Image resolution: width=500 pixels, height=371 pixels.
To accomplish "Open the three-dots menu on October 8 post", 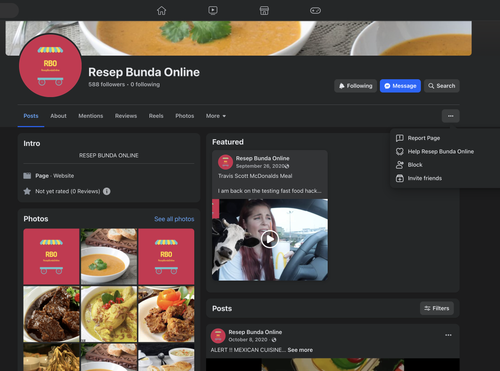I will 448,335.
